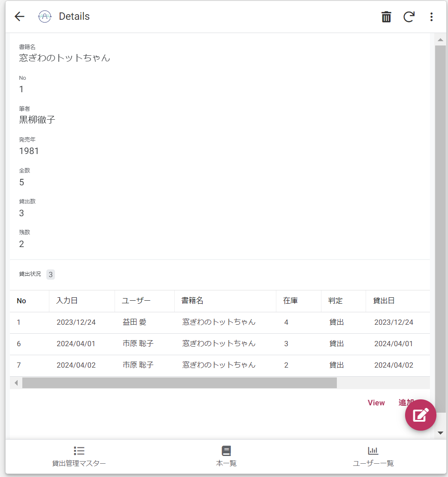Click the 入力日 column header
The image size is (448, 477).
pyautogui.click(x=67, y=301)
